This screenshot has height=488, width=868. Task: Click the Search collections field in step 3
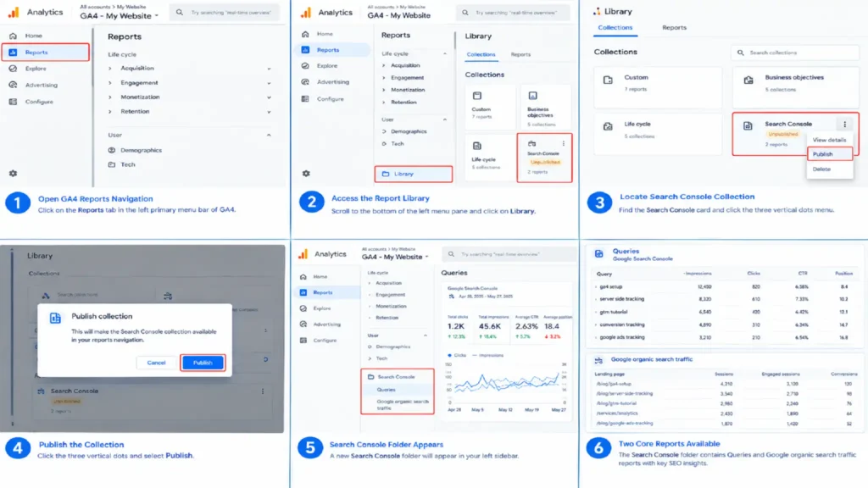pos(795,53)
